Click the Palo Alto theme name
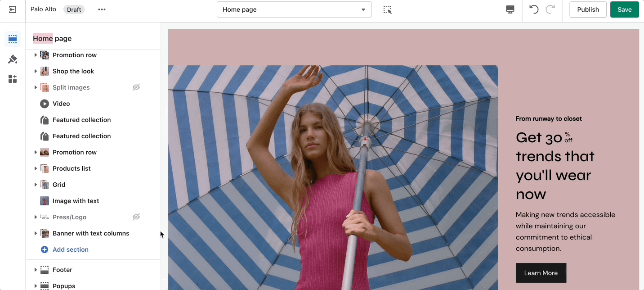This screenshot has width=644, height=290. [x=44, y=9]
